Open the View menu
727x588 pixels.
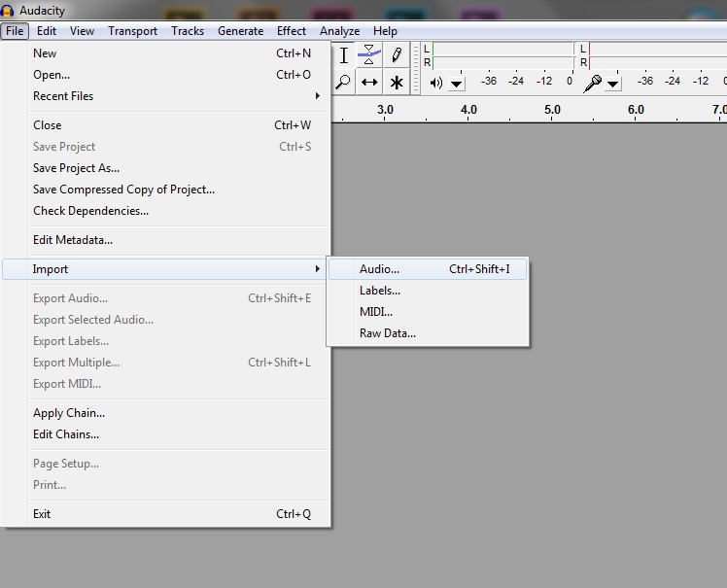(x=82, y=31)
